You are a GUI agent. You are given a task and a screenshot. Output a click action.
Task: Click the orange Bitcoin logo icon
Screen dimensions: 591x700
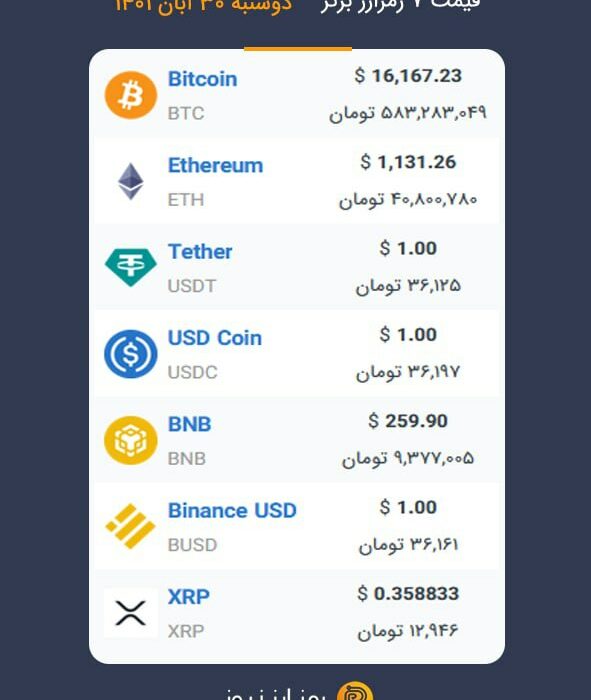point(131,95)
